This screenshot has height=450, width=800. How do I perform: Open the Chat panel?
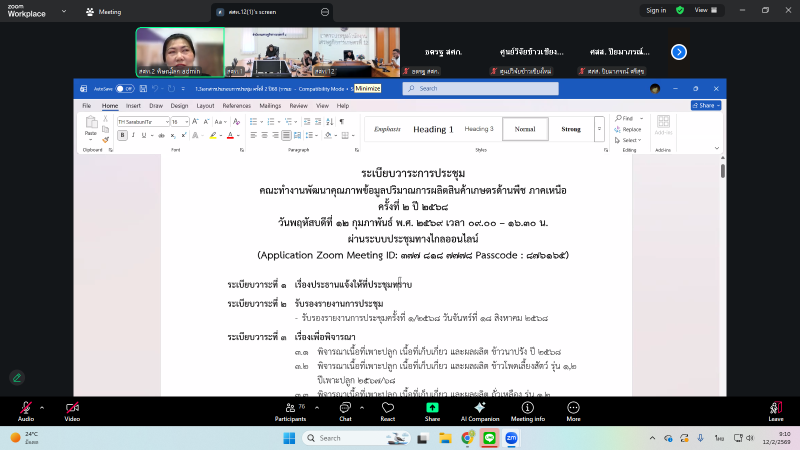[x=345, y=411]
